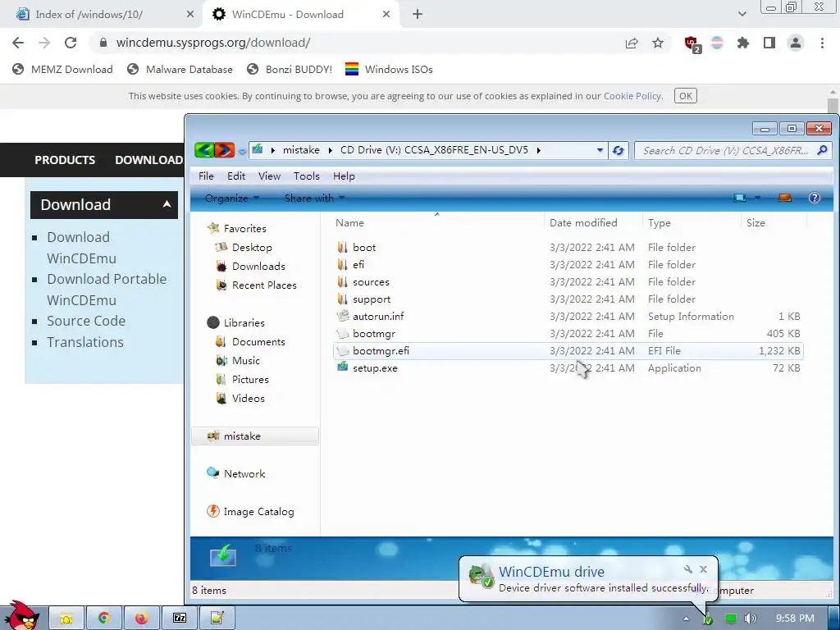This screenshot has height=630, width=840.
Task: Open Chrome from the taskbar
Action: click(103, 619)
